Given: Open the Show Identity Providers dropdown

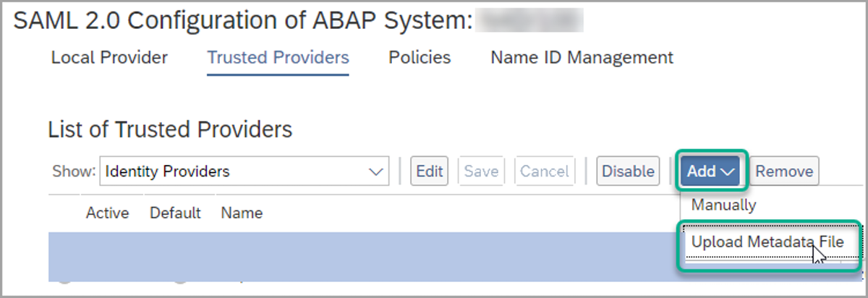Looking at the screenshot, I should [x=244, y=171].
